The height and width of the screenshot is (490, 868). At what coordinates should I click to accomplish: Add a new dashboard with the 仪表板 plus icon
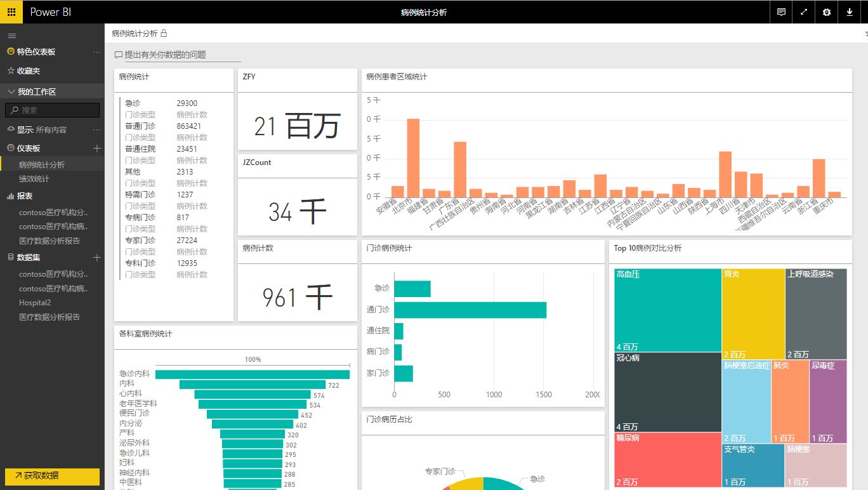(x=97, y=148)
